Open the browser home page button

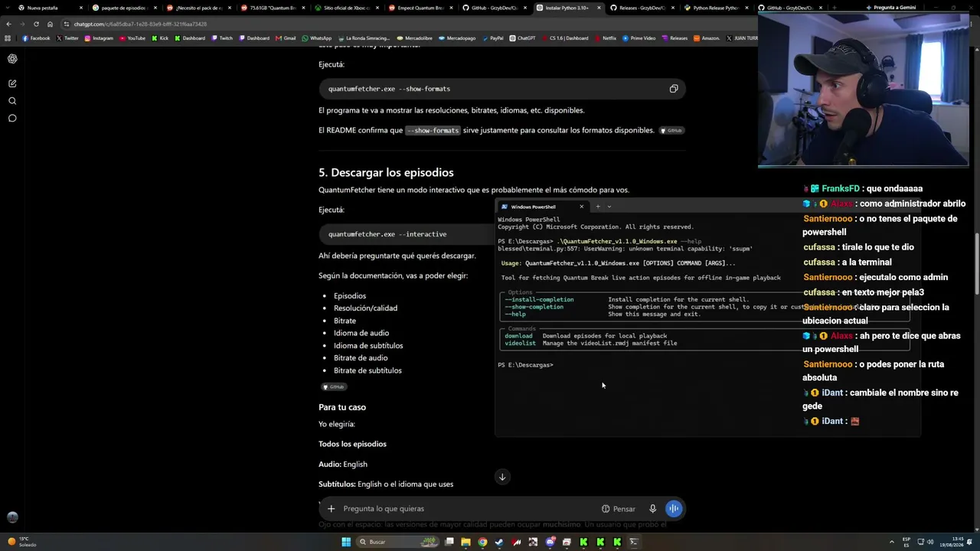51,24
